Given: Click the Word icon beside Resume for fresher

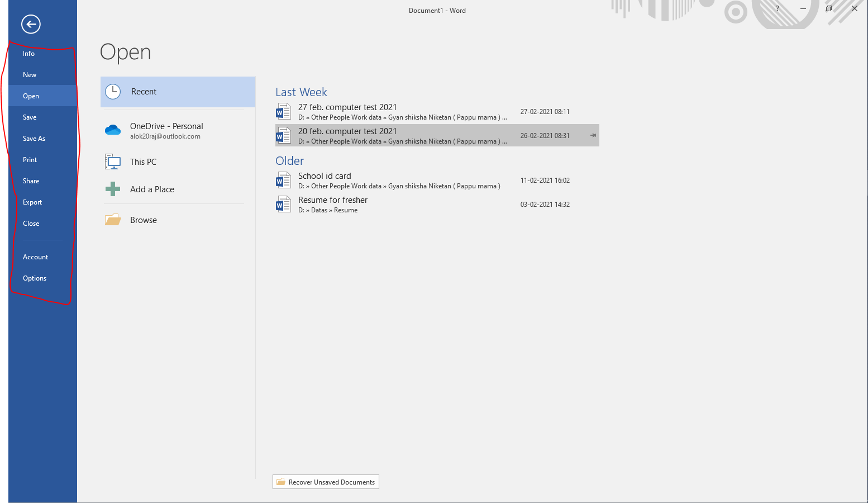Looking at the screenshot, I should tap(284, 204).
